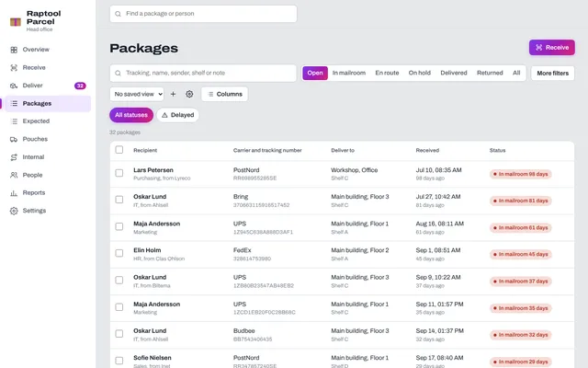Viewport: 588px width, 368px height.
Task: Click the Delayed warning triangle icon
Action: (x=164, y=115)
